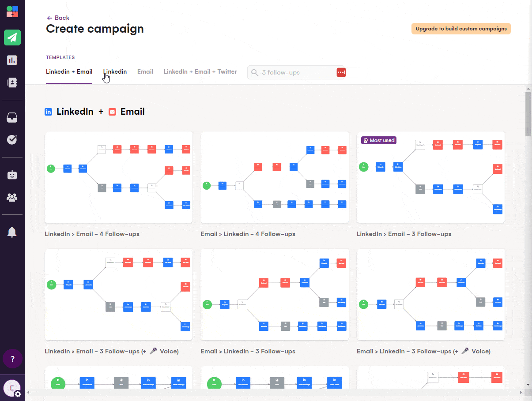Select LinkedIn > Email 3 Follow-ups Voice template
Image resolution: width=532 pixels, height=401 pixels.
coord(118,294)
